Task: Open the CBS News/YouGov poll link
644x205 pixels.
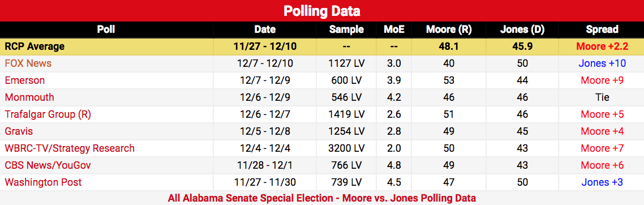Action: pyautogui.click(x=48, y=165)
